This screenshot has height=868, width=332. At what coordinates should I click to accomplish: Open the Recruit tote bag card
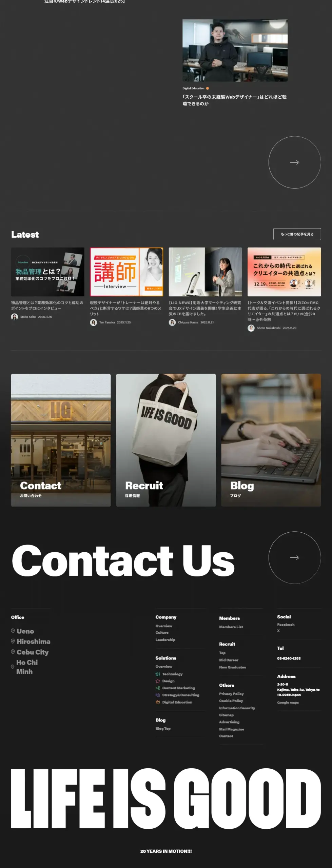(x=166, y=440)
